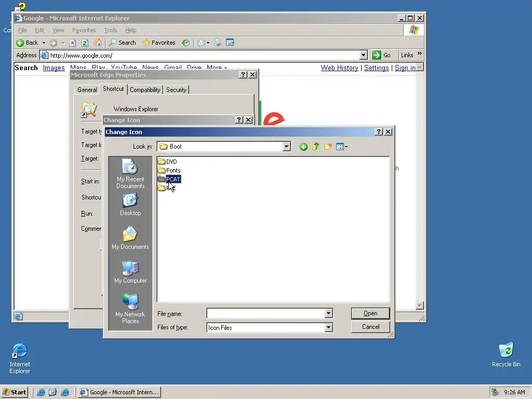Expand the Back button history dropdown
The image size is (532, 399).
pos(44,43)
